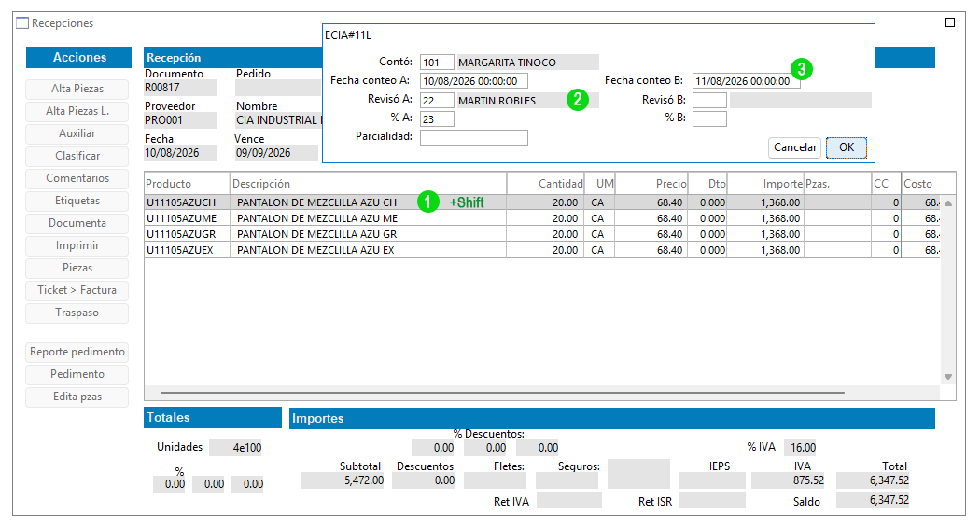The width and height of the screenshot is (980, 529).
Task: Click the horizontal scrollbar under the grid
Action: (502, 393)
